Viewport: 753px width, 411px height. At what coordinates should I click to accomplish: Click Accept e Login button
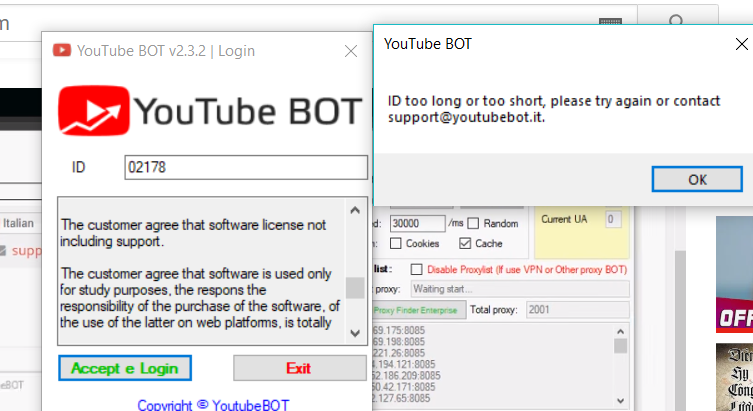tap(125, 368)
